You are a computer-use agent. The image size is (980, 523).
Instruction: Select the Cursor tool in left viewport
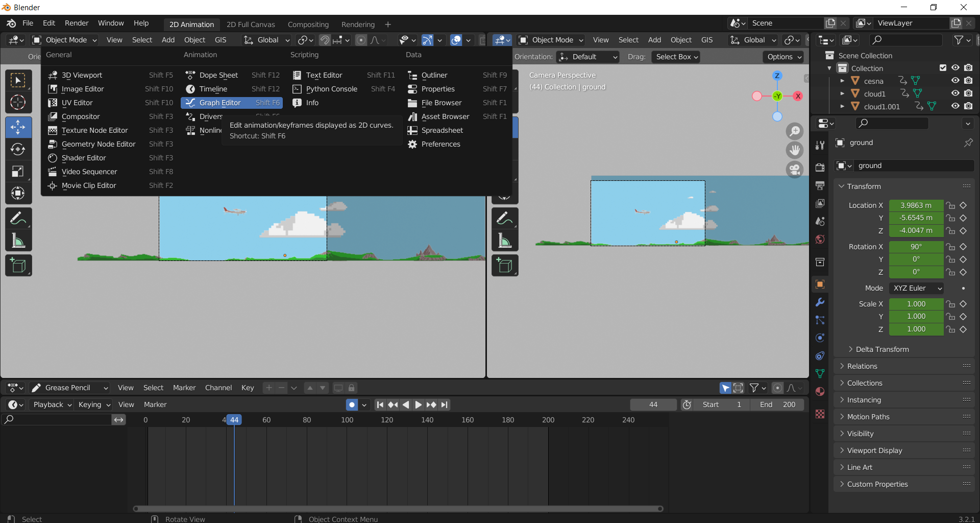(18, 102)
